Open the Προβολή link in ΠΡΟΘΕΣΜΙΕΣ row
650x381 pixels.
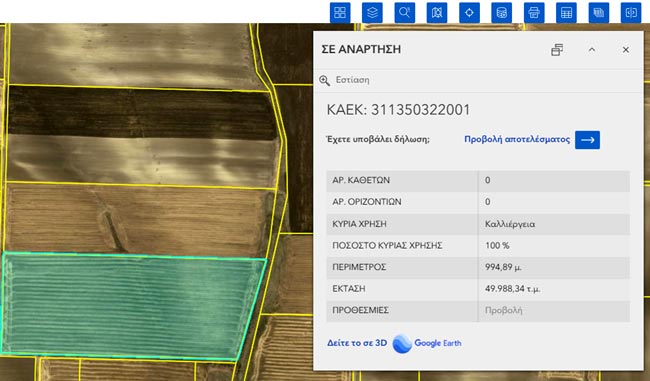504,310
